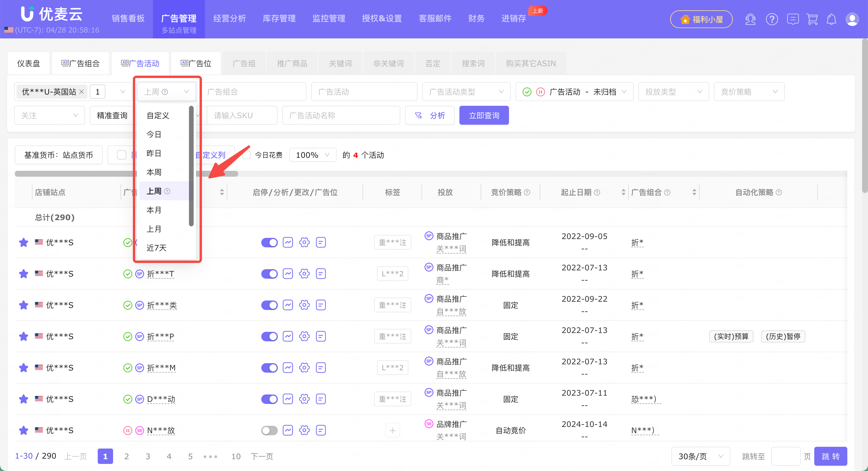The width and height of the screenshot is (868, 471).
Task: Open customer service headset icon
Action: [750, 19]
